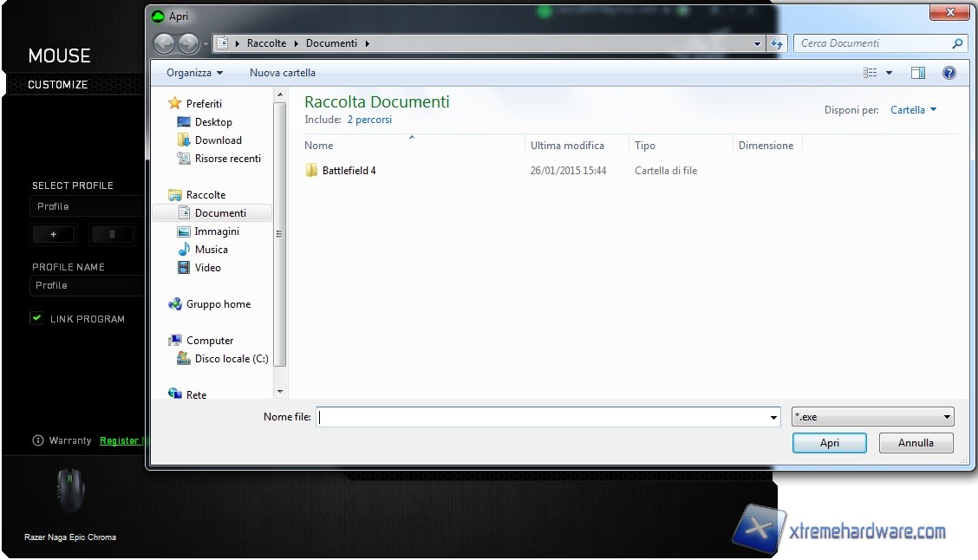
Task: Click the delete profile trash icon
Action: coord(112,234)
